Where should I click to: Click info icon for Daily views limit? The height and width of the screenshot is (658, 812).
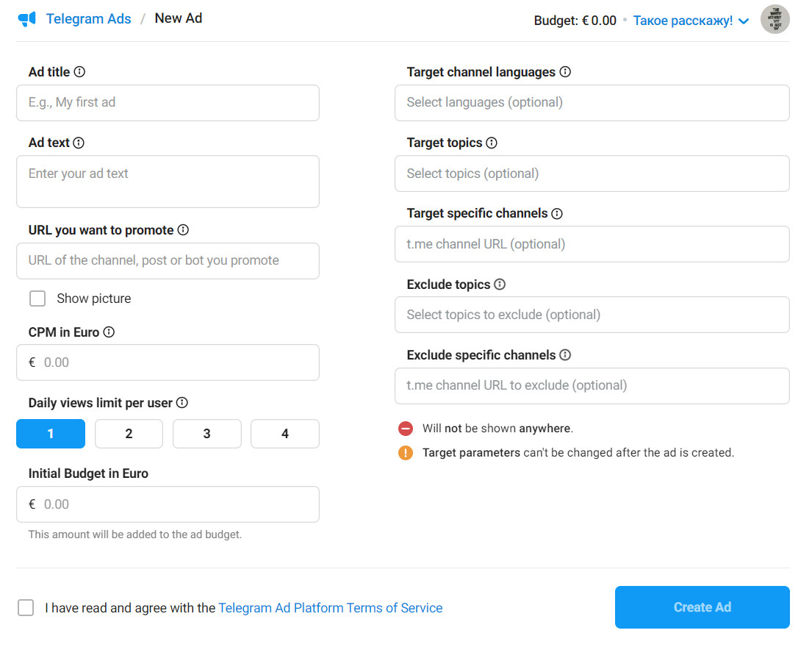pos(182,403)
